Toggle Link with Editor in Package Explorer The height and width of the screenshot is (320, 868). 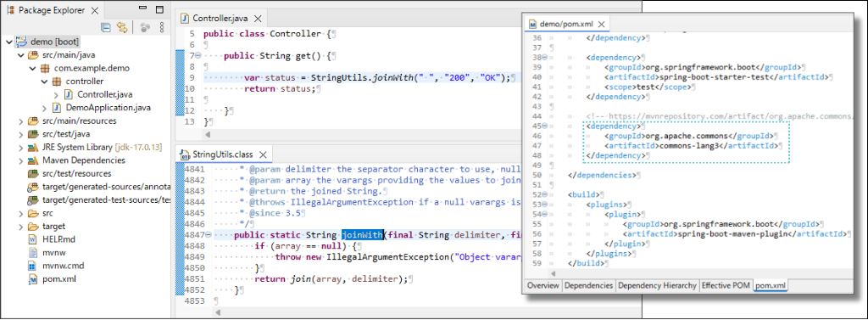coord(122,27)
